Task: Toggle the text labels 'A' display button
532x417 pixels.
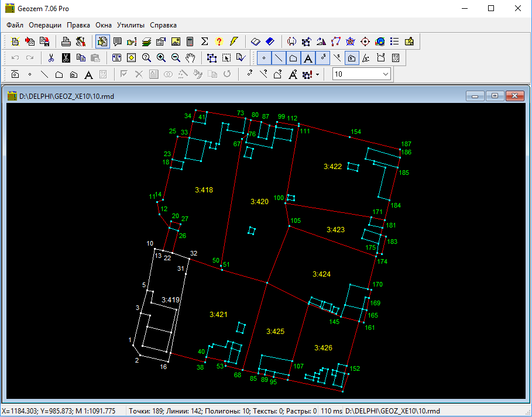Action: (308, 58)
